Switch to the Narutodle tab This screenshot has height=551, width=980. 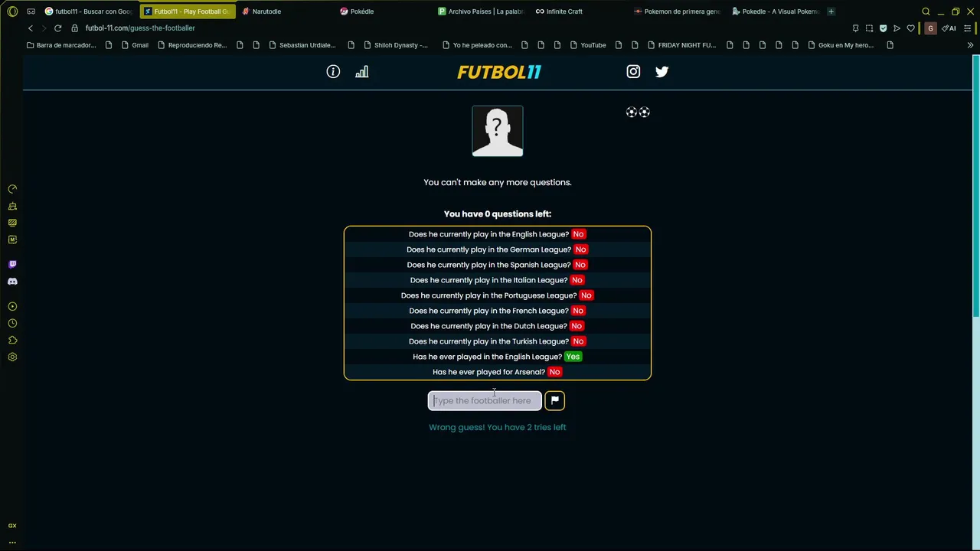[x=266, y=11]
